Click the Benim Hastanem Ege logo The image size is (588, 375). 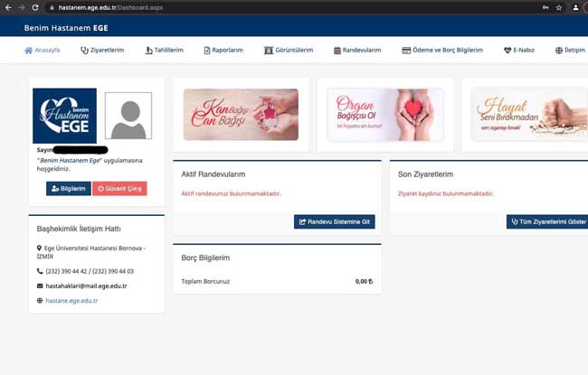coord(64,116)
